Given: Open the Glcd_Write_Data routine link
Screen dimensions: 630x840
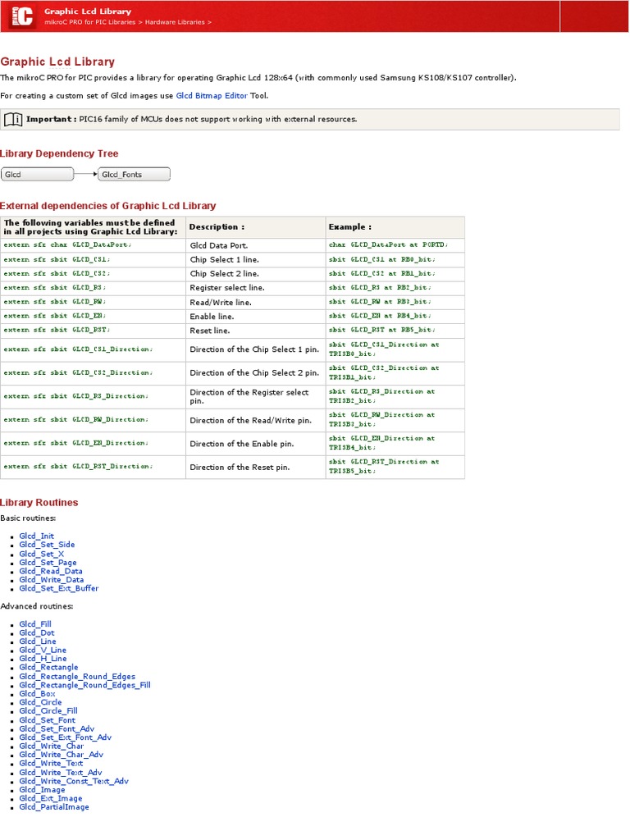Looking at the screenshot, I should click(x=52, y=580).
